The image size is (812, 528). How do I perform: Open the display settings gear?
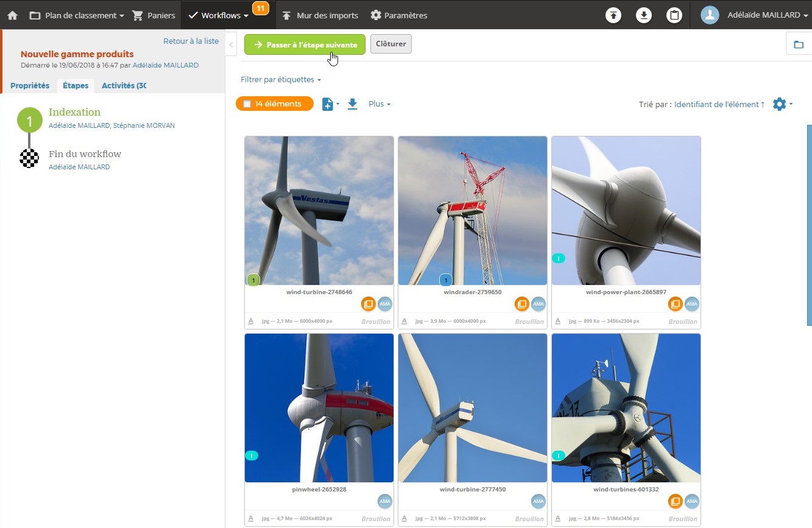click(x=782, y=104)
